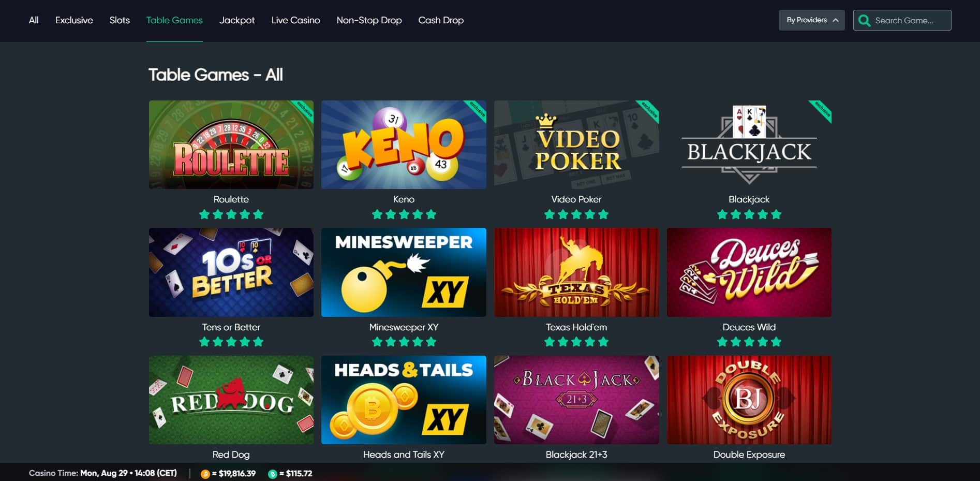980x481 pixels.
Task: Select the Deuces Wild game image
Action: [749, 272]
